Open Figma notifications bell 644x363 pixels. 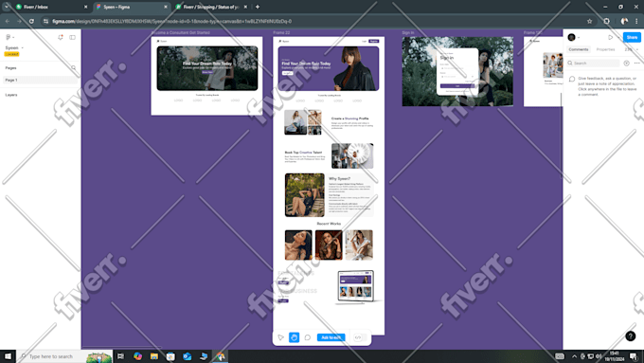61,37
